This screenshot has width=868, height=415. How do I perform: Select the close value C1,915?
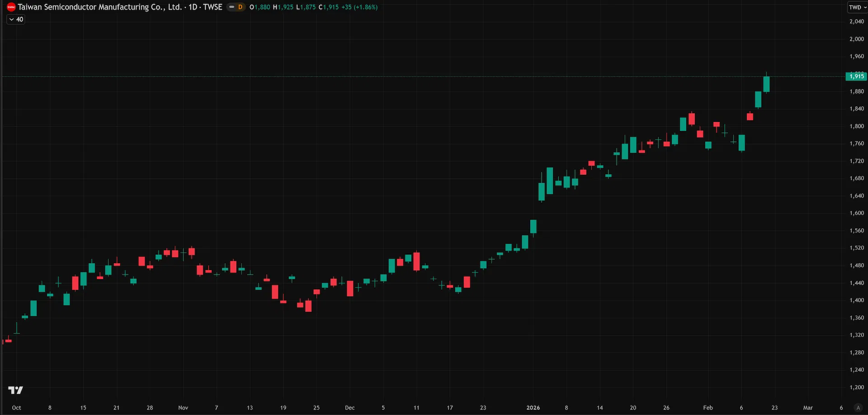pyautogui.click(x=329, y=7)
